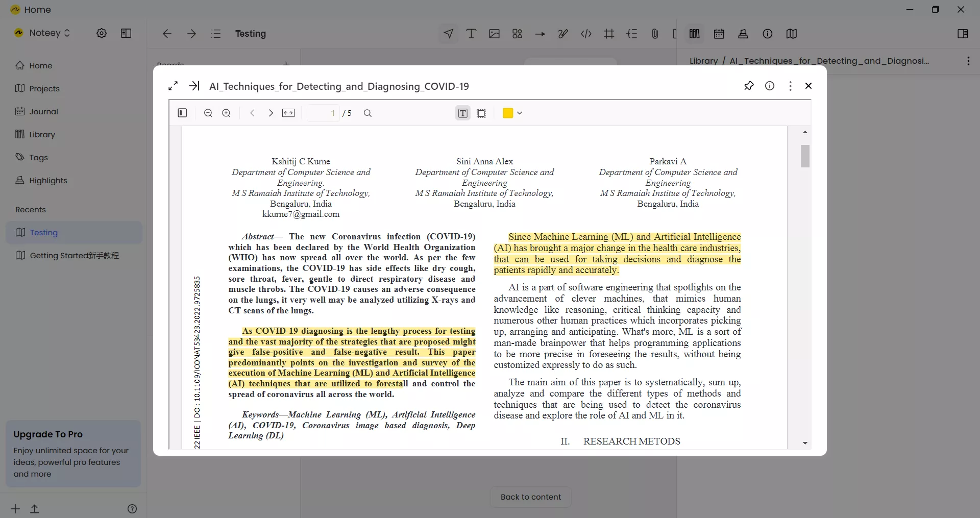The image size is (980, 518).
Task: Select the Shapes tool
Action: coord(517,34)
